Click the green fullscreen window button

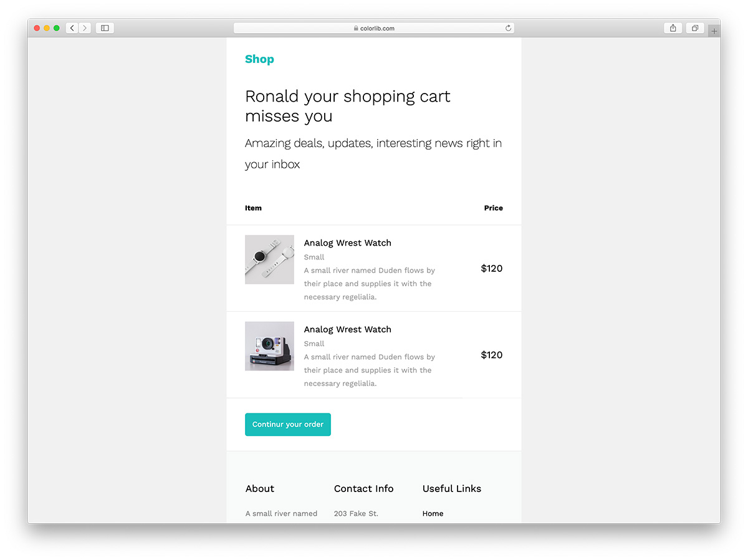point(57,28)
